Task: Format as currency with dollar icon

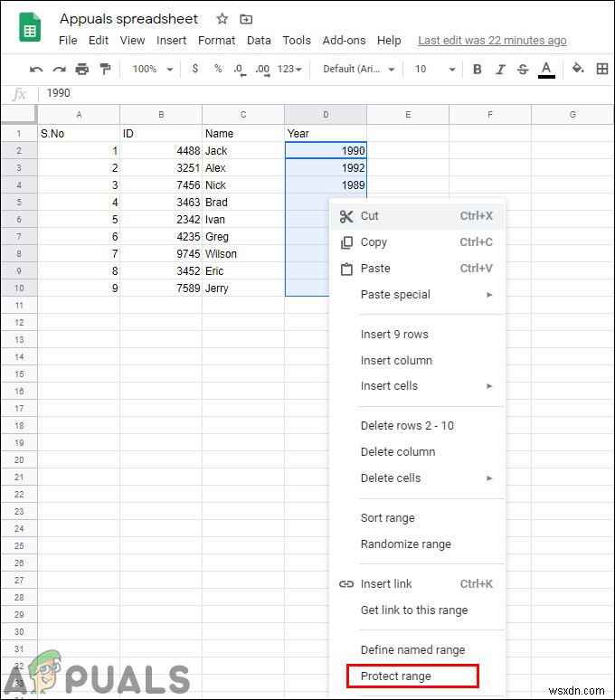Action: click(x=195, y=69)
